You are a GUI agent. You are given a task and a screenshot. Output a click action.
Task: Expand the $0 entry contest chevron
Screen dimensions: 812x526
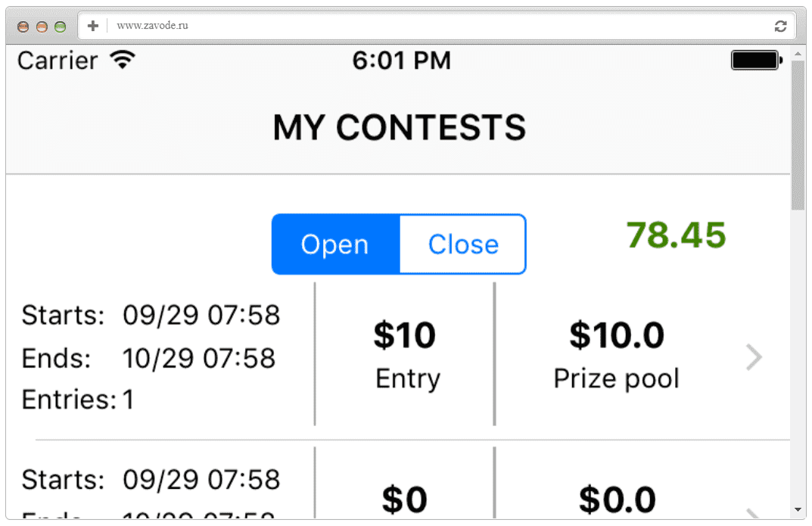coord(754,514)
